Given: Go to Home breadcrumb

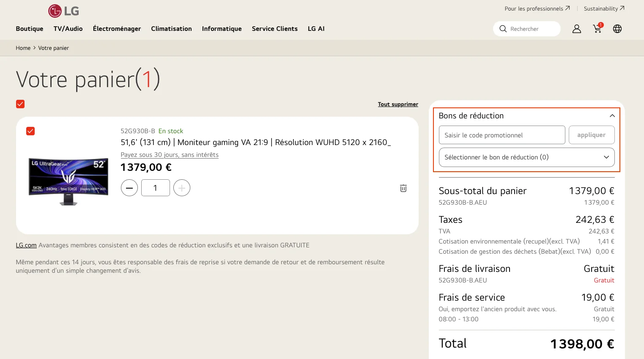Looking at the screenshot, I should point(23,48).
